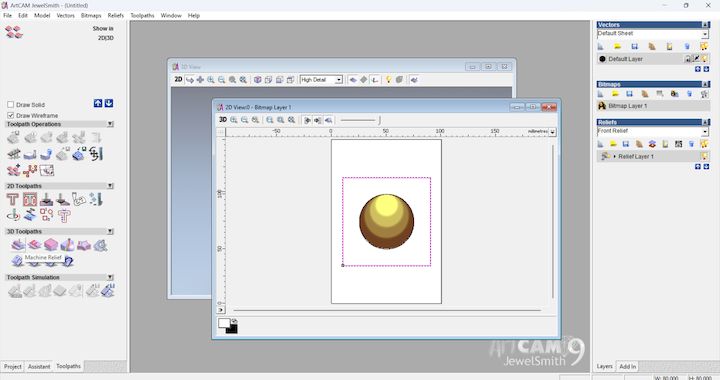Switch to the Project tab
This screenshot has width=720, height=380.
click(x=13, y=367)
